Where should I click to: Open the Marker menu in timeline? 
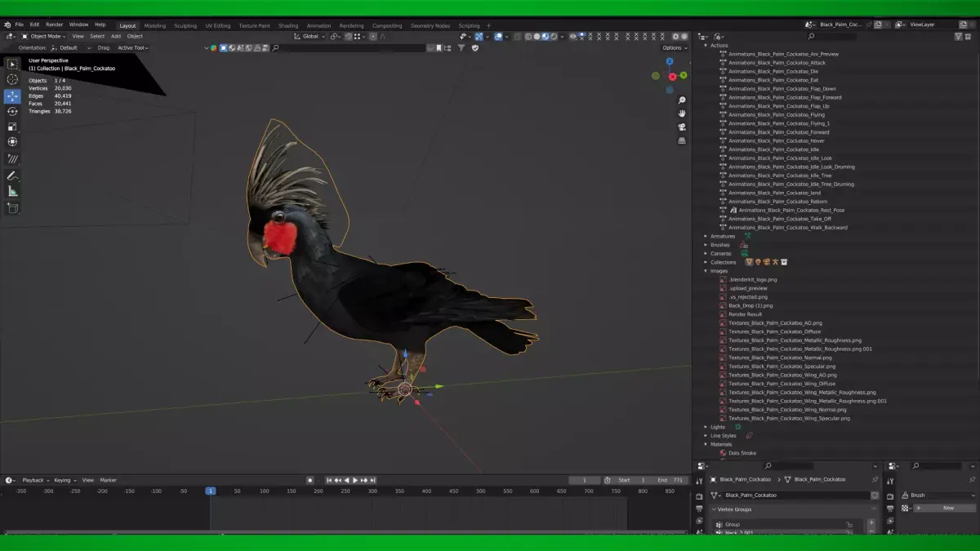pos(108,480)
